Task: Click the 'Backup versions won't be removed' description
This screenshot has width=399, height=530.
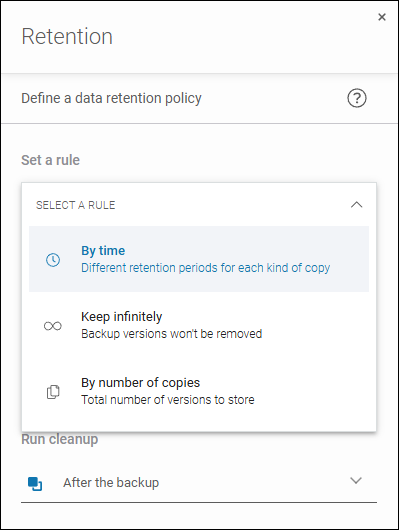Action: (171, 334)
